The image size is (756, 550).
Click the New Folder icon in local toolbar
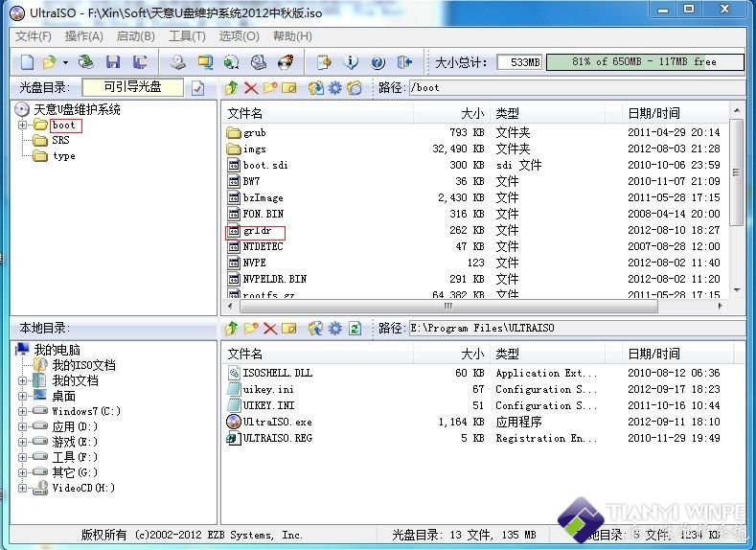251,329
